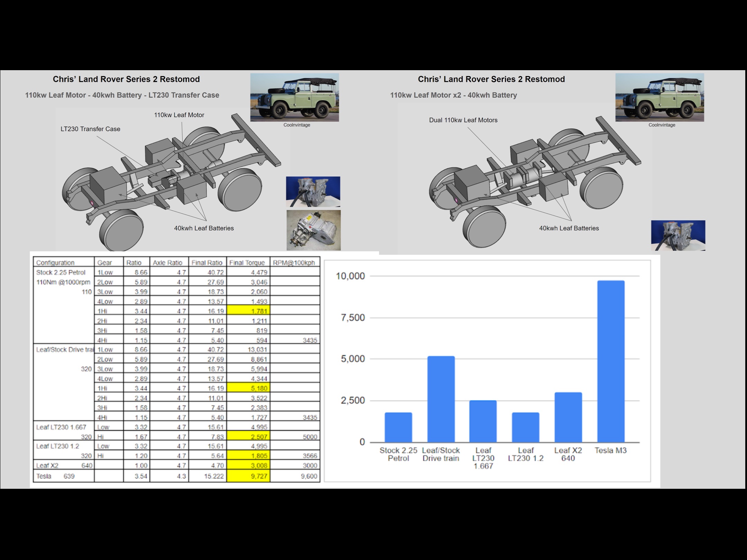Click the 40kwh Leaf Batteries label on left
Screen dimensions: 747x560
[x=204, y=228]
